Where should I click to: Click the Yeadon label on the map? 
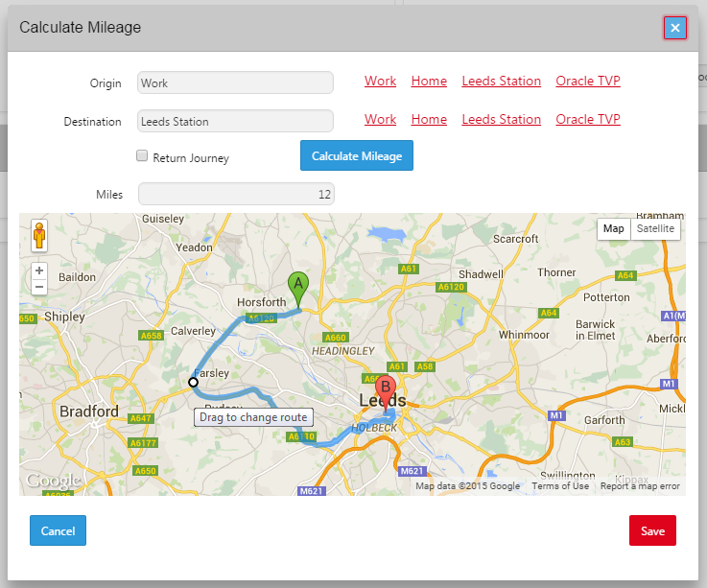coord(194,247)
